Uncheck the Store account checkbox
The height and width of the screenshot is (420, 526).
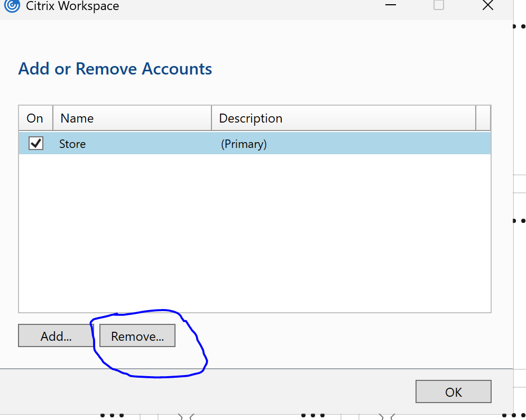click(35, 143)
